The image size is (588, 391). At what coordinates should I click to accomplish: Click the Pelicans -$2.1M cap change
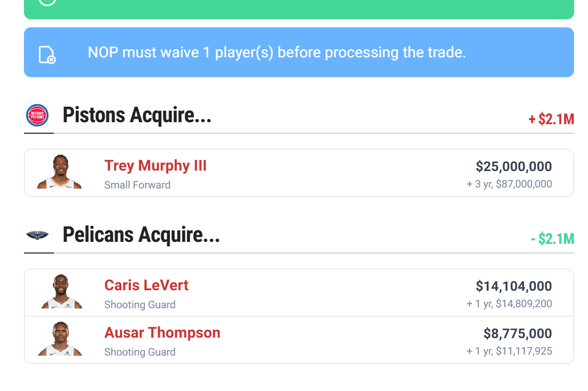pyautogui.click(x=552, y=239)
